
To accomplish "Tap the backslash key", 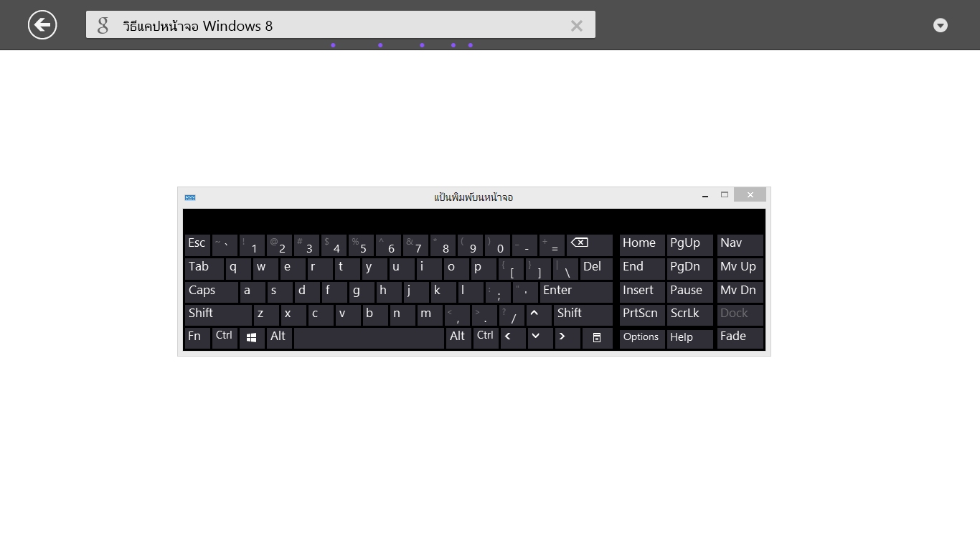I will [x=565, y=269].
